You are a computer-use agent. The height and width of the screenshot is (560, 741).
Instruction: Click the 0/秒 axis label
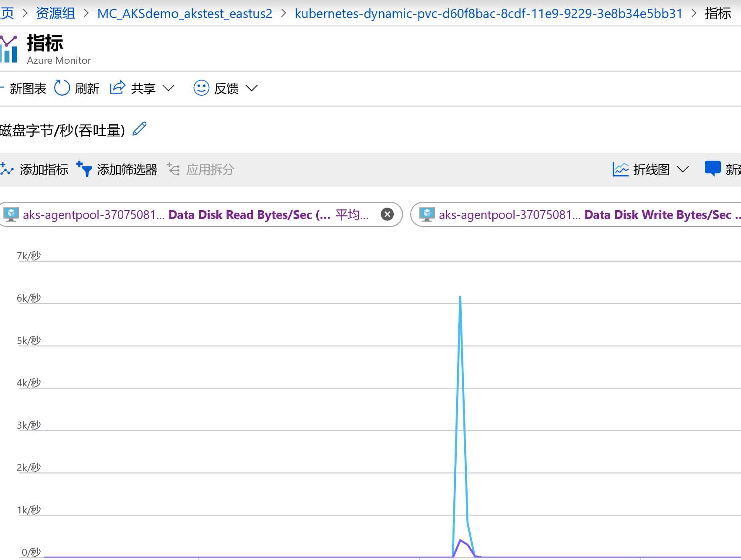(31, 552)
